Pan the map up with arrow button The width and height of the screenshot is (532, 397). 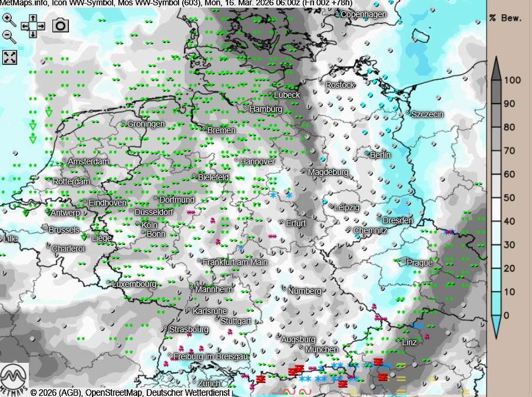tap(33, 18)
